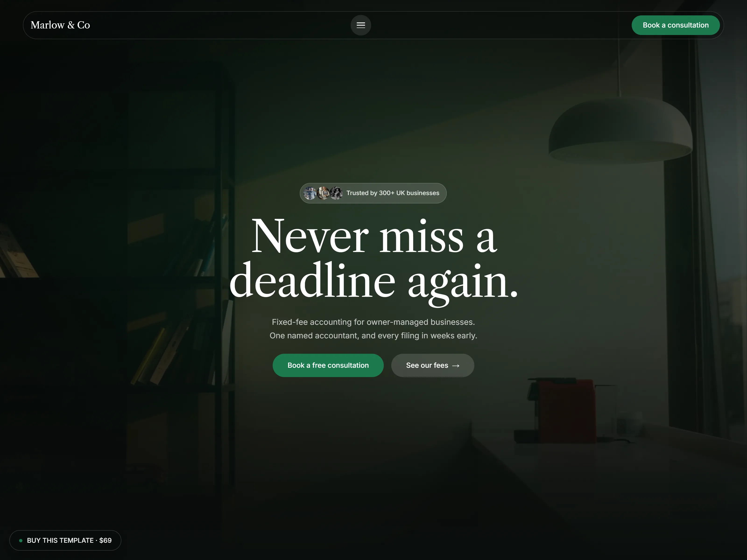Click the third avatar in trust badge
This screenshot has height=560, width=747.
[x=336, y=193]
